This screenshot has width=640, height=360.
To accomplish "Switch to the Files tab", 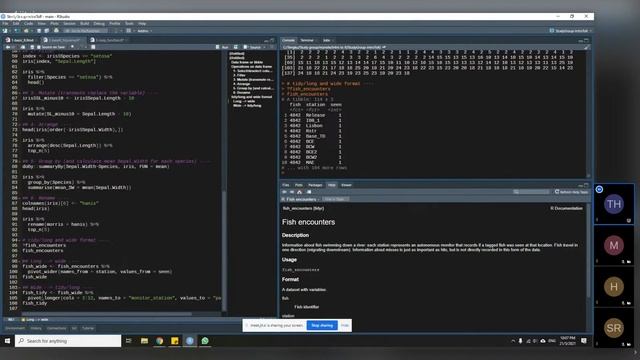I will coord(286,185).
